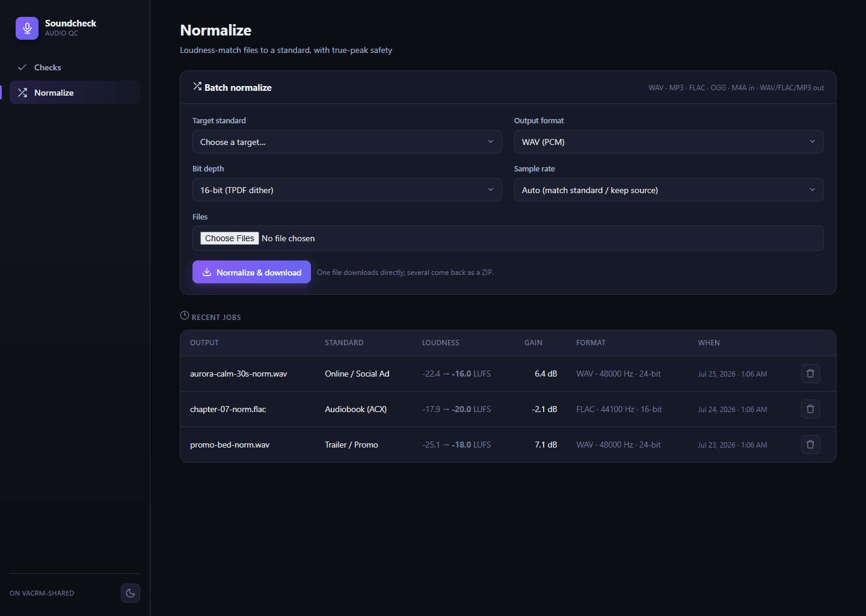Click the '-25.1 → -18.0 LUFS' loudness cell
Screen dimensions: 866x616
[x=456, y=445]
